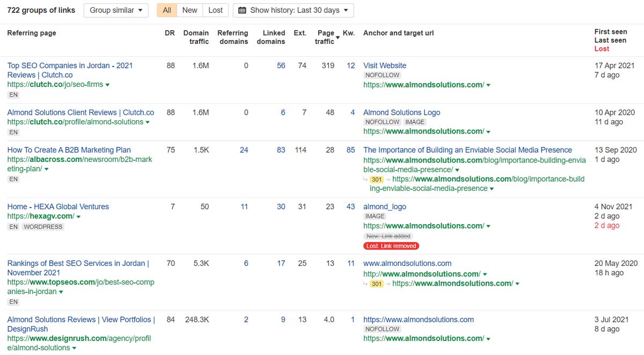The height and width of the screenshot is (355, 644).
Task: Click NOFOLLOW tag in Visit Website row
Action: pos(382,75)
